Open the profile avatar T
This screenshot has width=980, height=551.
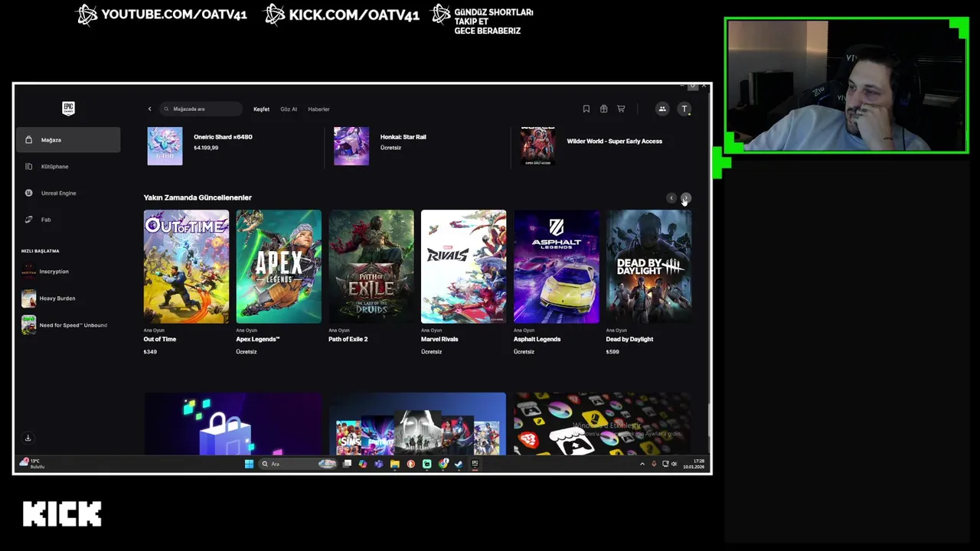point(684,109)
